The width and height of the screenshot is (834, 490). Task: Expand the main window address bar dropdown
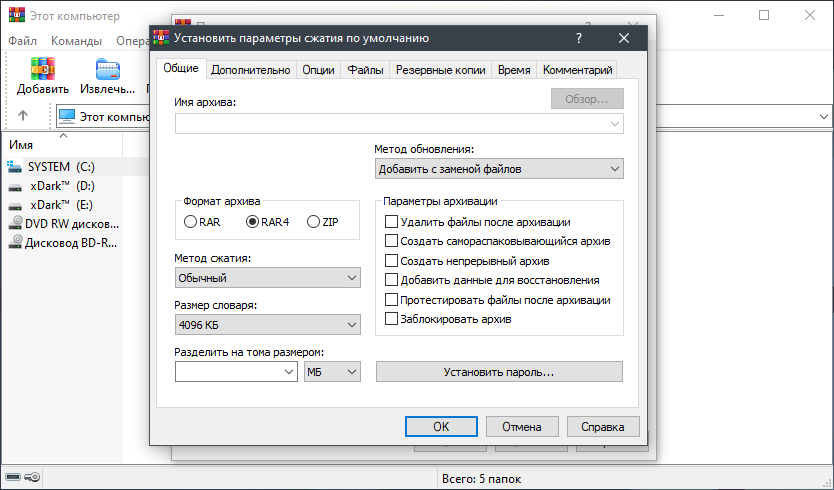(824, 117)
